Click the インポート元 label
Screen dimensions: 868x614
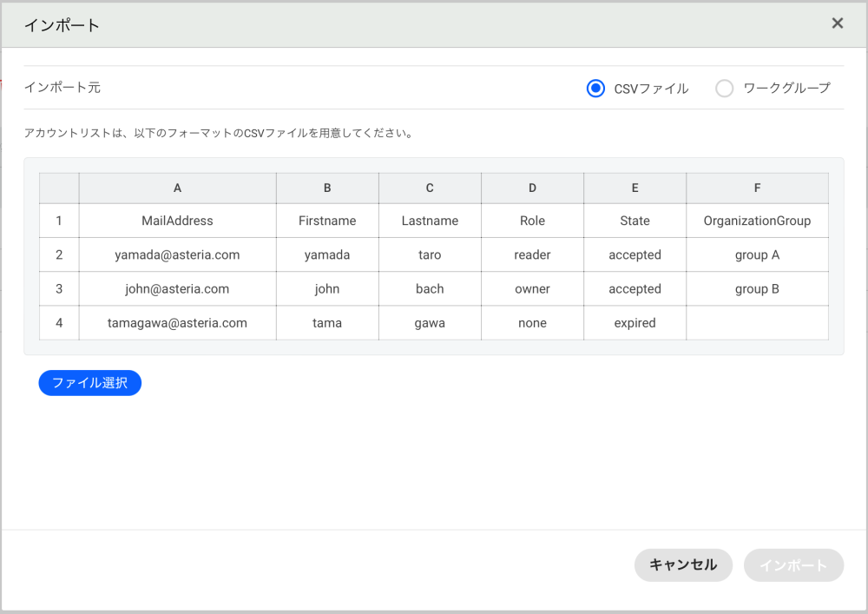(62, 88)
